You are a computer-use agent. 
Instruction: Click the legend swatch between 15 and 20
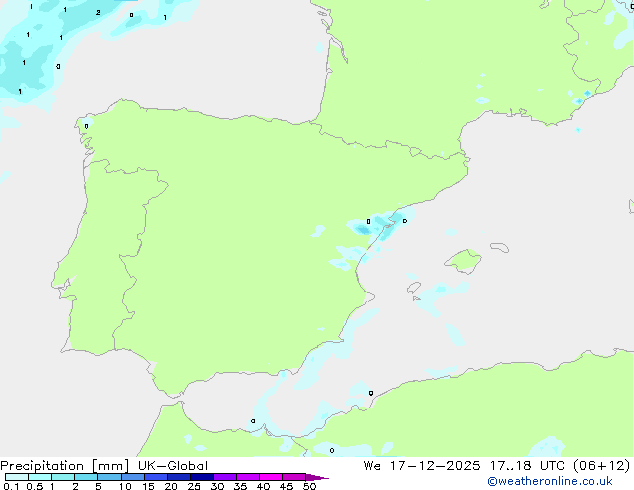tap(156, 477)
